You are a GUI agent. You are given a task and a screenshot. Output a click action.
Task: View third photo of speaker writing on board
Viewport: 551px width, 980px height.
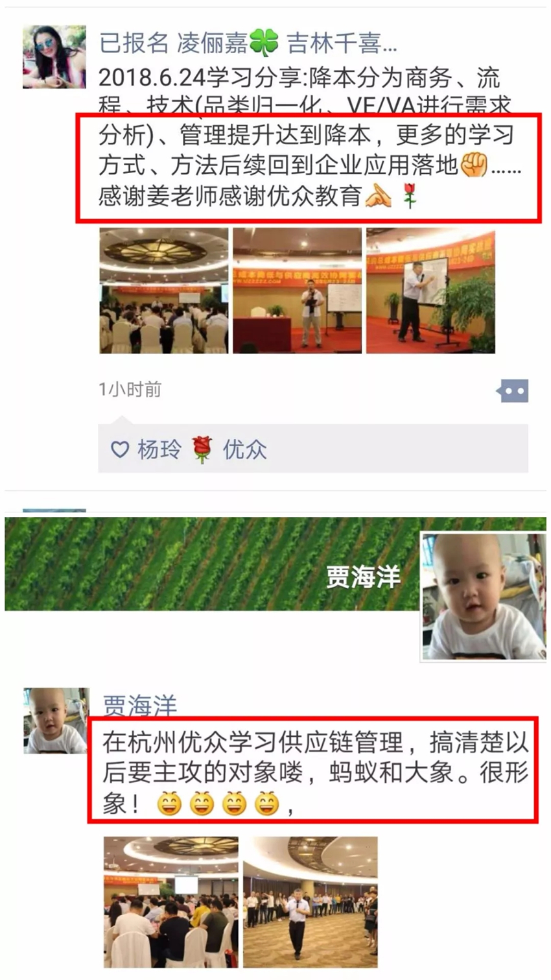pyautogui.click(x=430, y=291)
